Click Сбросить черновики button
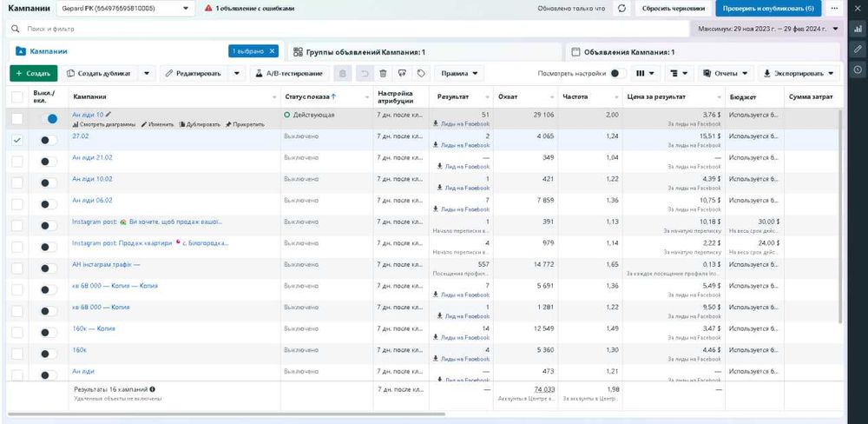868x424 pixels. 674,9
